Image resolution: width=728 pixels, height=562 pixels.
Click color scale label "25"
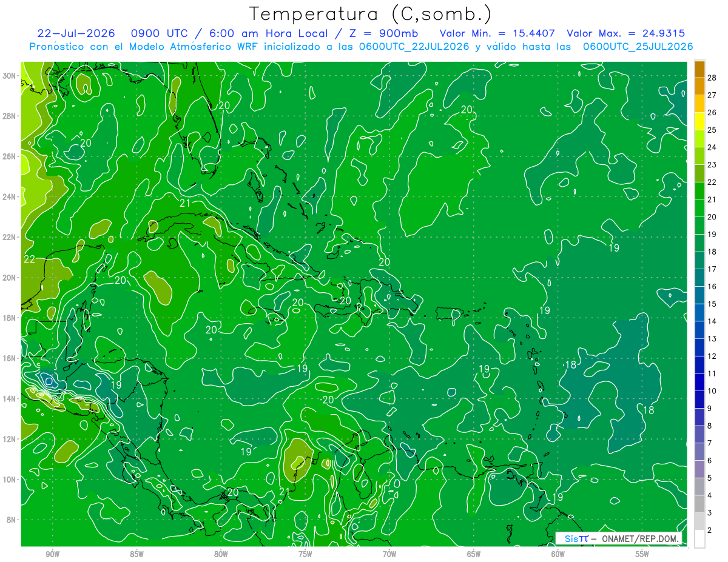[712, 130]
